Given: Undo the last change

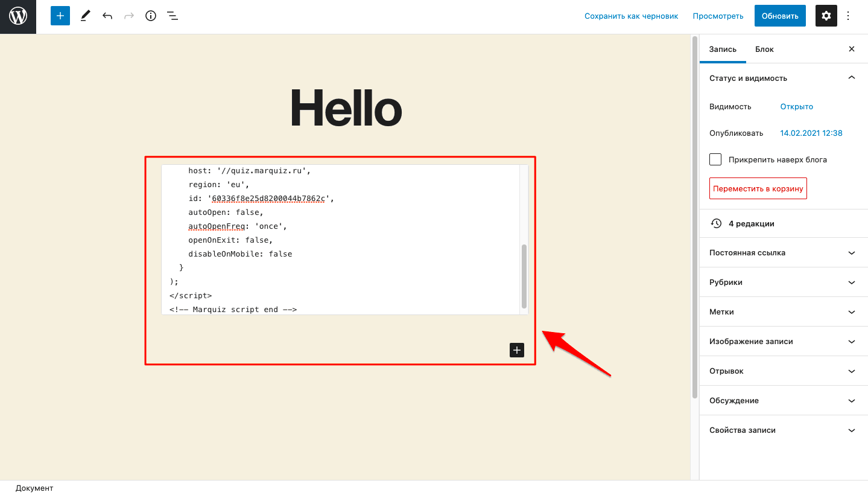Looking at the screenshot, I should (107, 16).
